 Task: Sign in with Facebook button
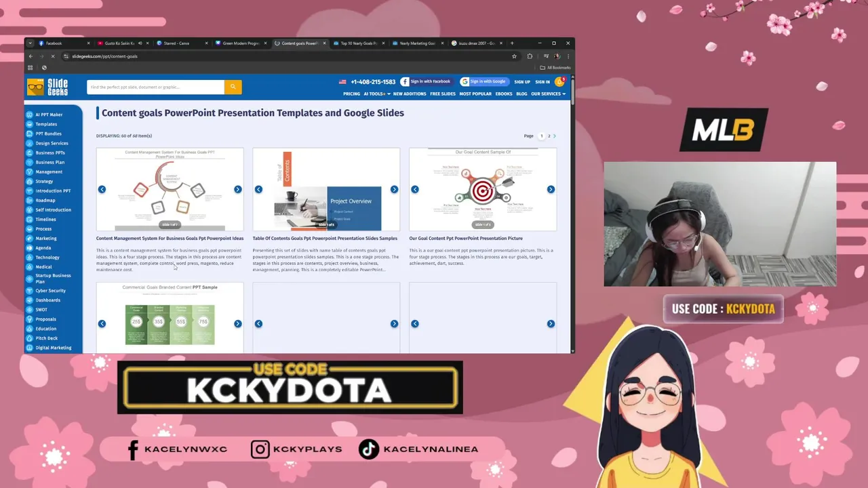pyautogui.click(x=426, y=81)
